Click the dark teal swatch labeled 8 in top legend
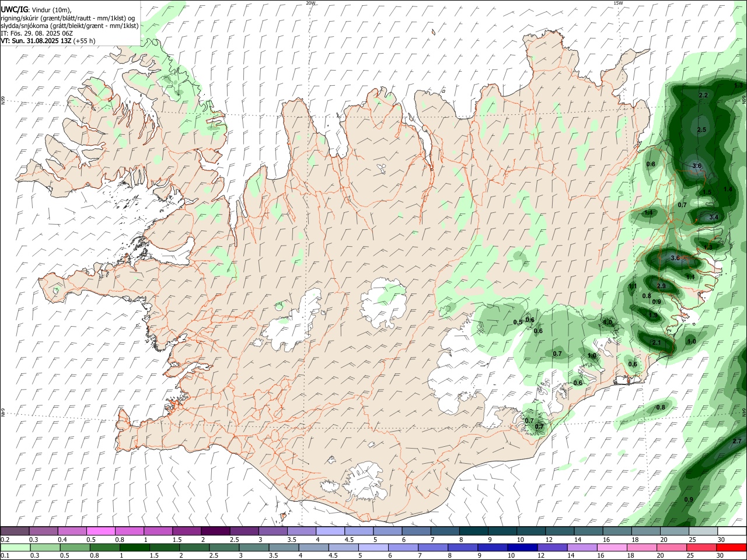 474,531
